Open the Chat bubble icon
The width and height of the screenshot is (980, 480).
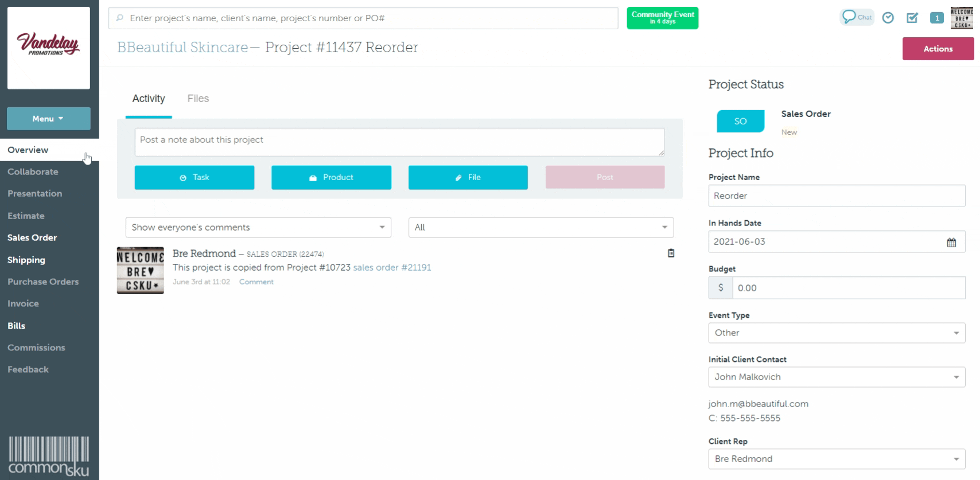856,17
